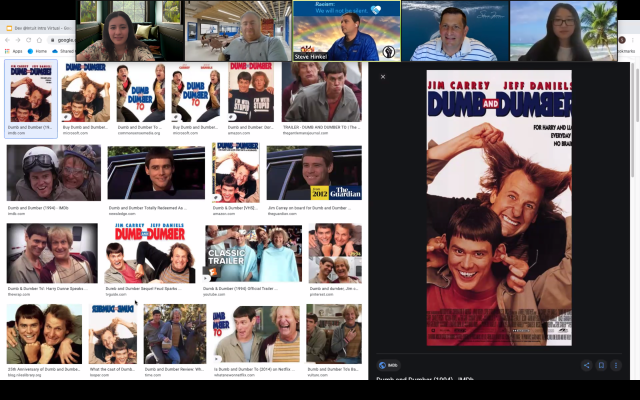Screen dimensions: 640x400
Task: Open the amazon.com I'm With Stupid shirts image
Action: [251, 92]
